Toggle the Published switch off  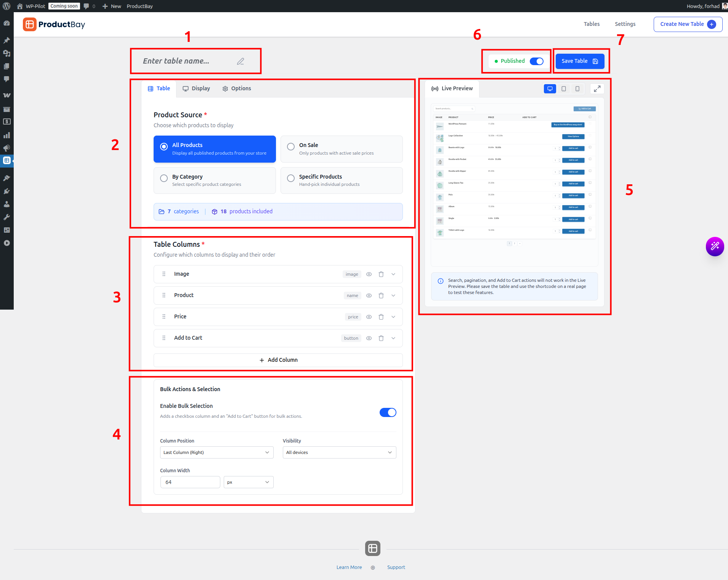[x=536, y=61]
